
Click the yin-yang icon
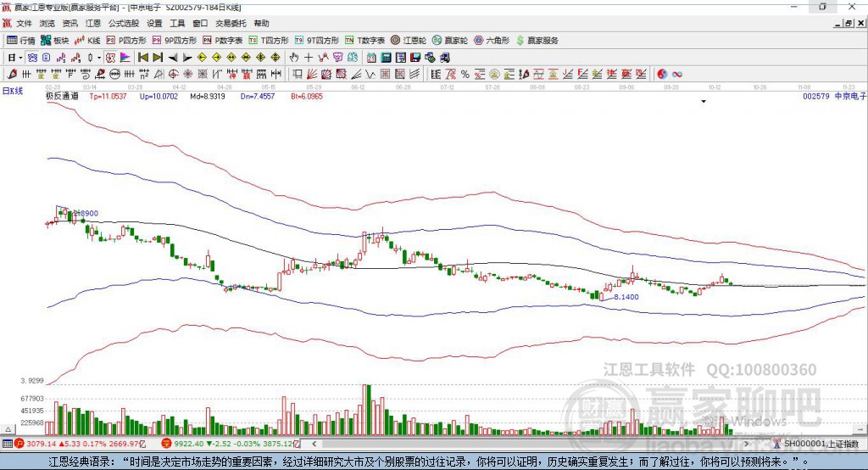click(662, 74)
